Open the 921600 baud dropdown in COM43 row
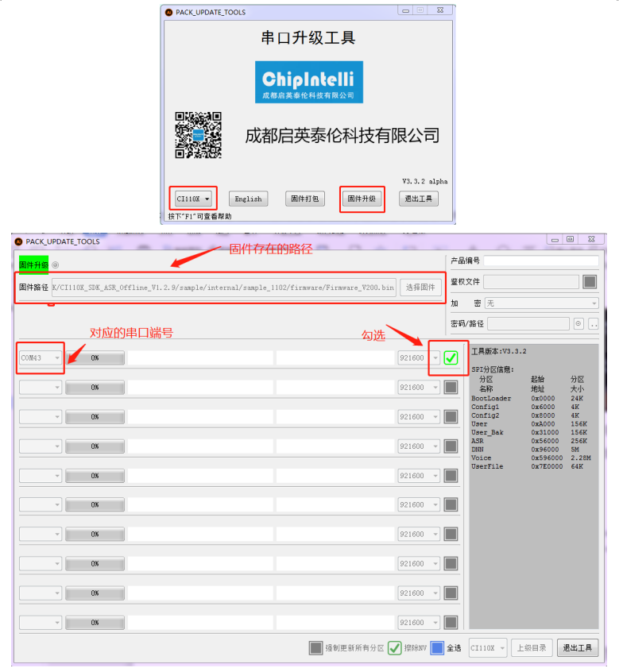The width and height of the screenshot is (619, 672). [x=419, y=358]
